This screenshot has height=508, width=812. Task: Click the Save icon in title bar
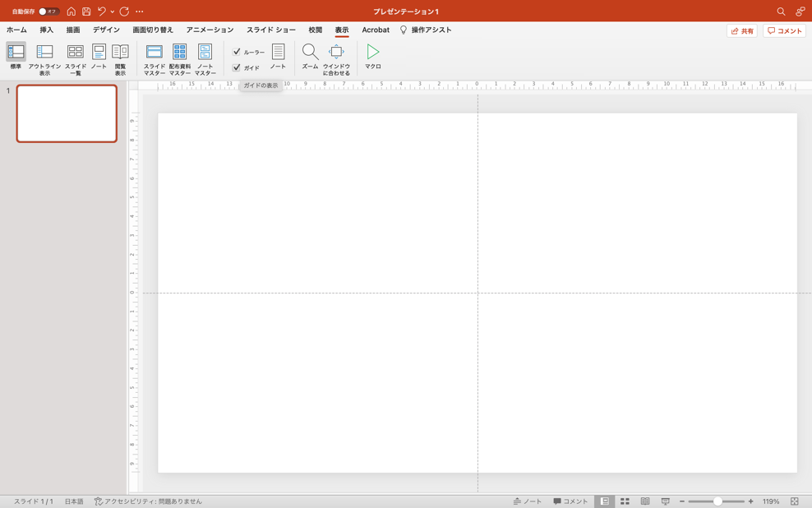click(x=86, y=12)
